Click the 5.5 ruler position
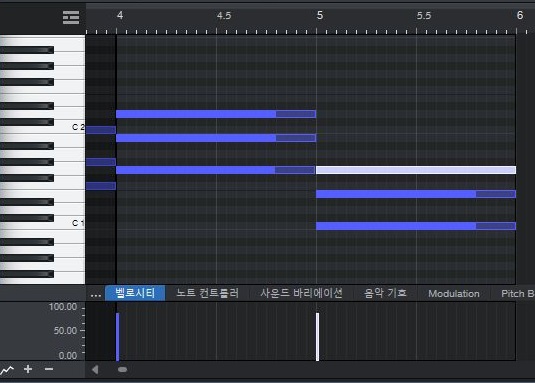This screenshot has height=383, width=535. click(x=424, y=16)
